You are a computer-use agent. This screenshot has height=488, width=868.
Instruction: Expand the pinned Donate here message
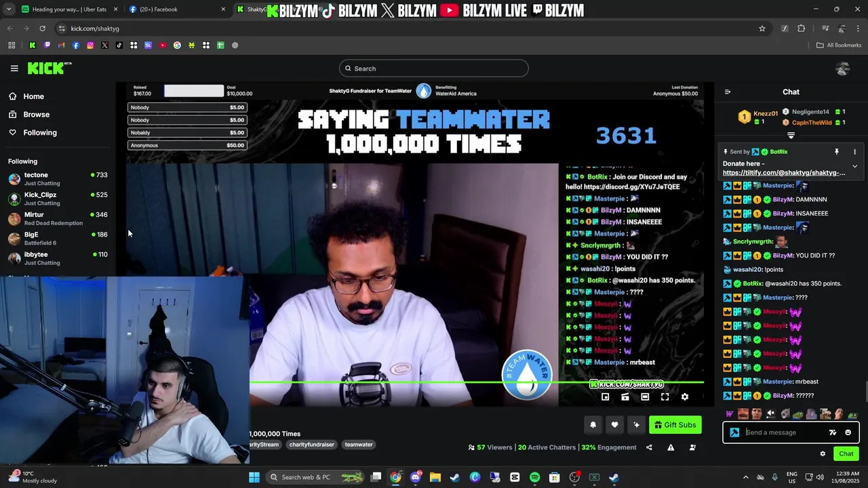click(x=854, y=166)
